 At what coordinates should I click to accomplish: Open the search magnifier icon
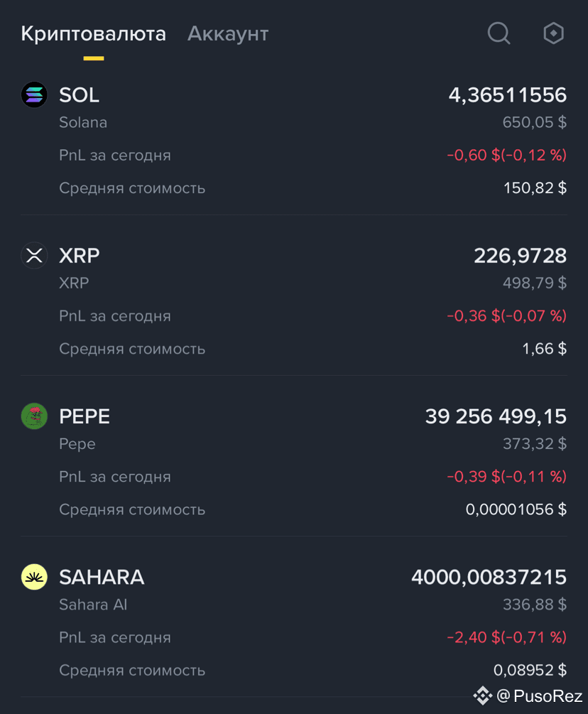[x=499, y=33]
